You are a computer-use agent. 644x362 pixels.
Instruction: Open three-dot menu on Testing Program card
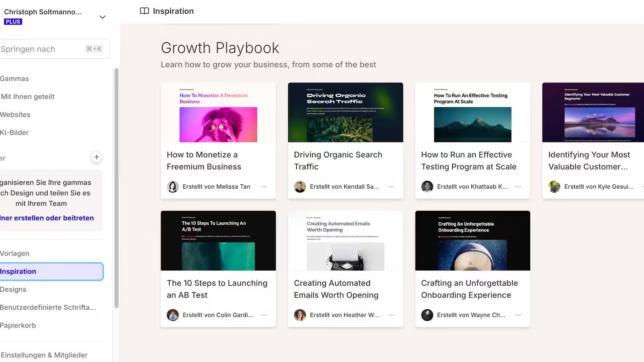518,186
